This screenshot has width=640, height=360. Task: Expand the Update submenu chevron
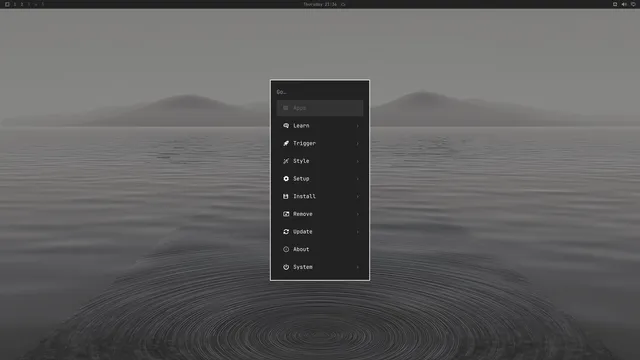coord(358,232)
